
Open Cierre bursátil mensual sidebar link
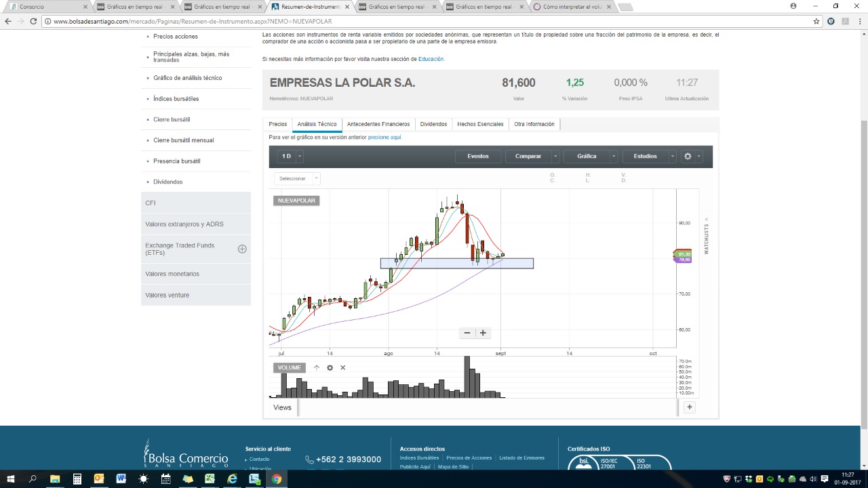click(184, 140)
